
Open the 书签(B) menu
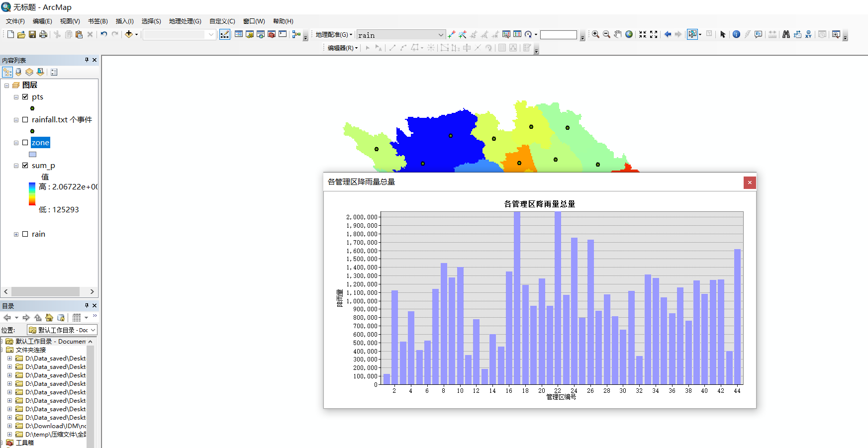point(98,21)
